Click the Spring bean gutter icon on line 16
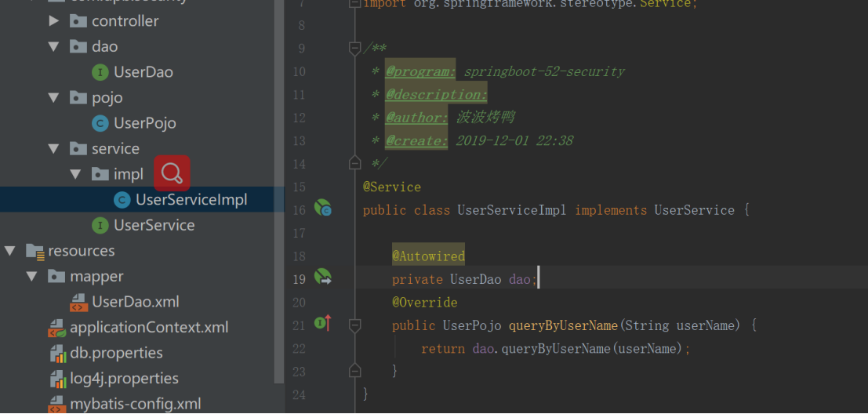This screenshot has height=414, width=868. [323, 208]
